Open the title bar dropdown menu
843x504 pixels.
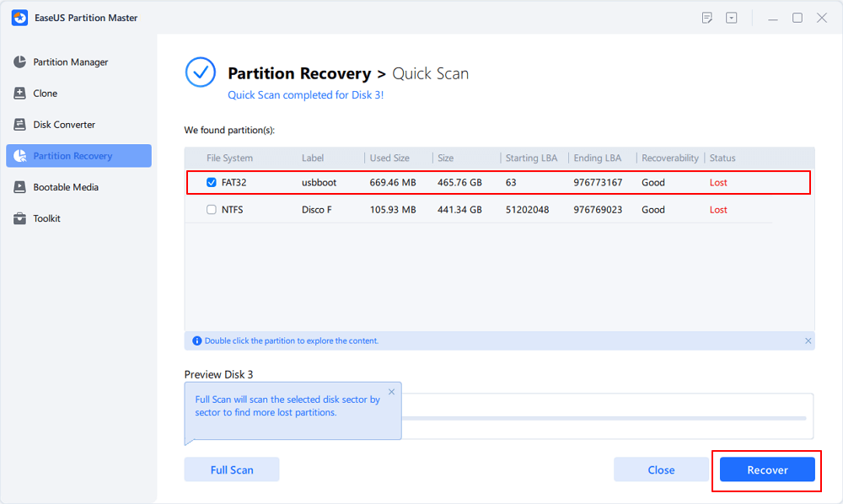pos(732,18)
